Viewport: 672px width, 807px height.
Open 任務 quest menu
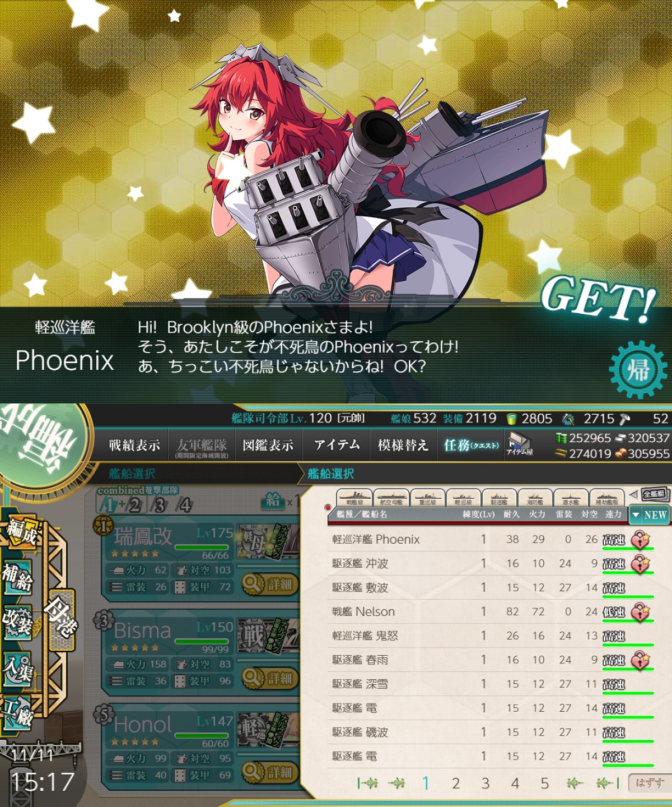pyautogui.click(x=471, y=445)
